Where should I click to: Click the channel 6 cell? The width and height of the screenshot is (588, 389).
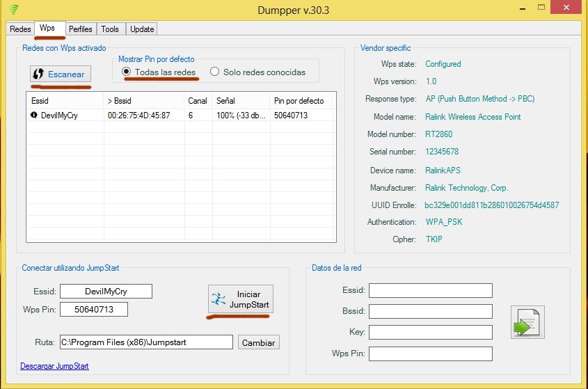pyautogui.click(x=191, y=115)
